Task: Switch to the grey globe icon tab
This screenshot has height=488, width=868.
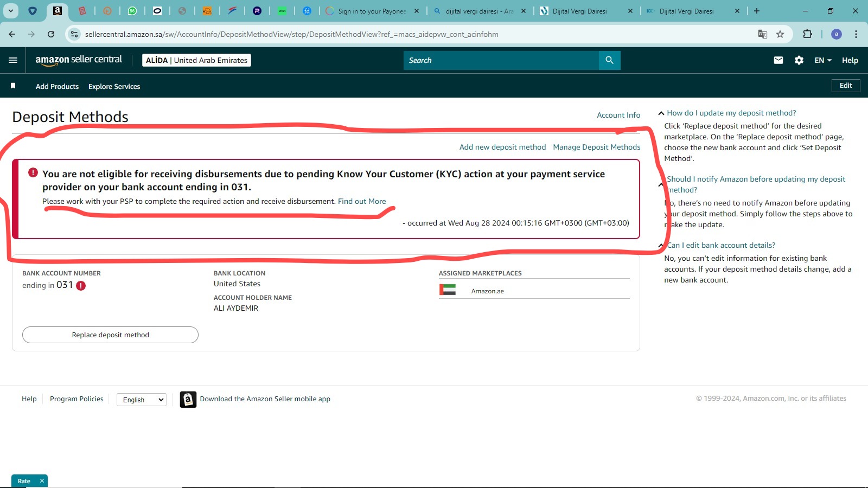Action: [x=182, y=11]
